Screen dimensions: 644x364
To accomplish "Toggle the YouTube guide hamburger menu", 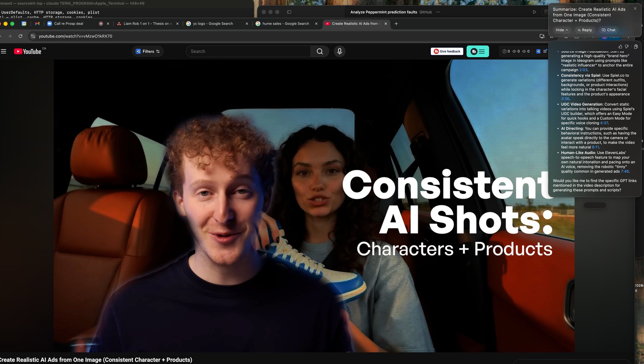I will pos(3,51).
